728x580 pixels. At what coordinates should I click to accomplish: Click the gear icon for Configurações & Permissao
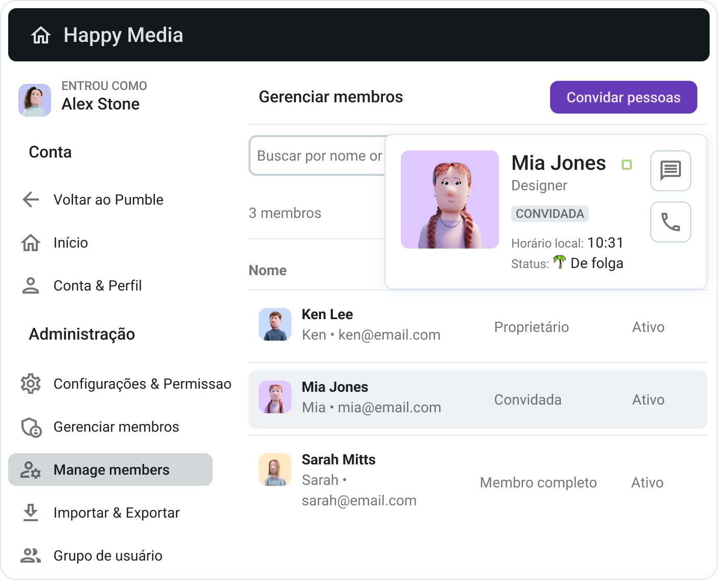(31, 384)
